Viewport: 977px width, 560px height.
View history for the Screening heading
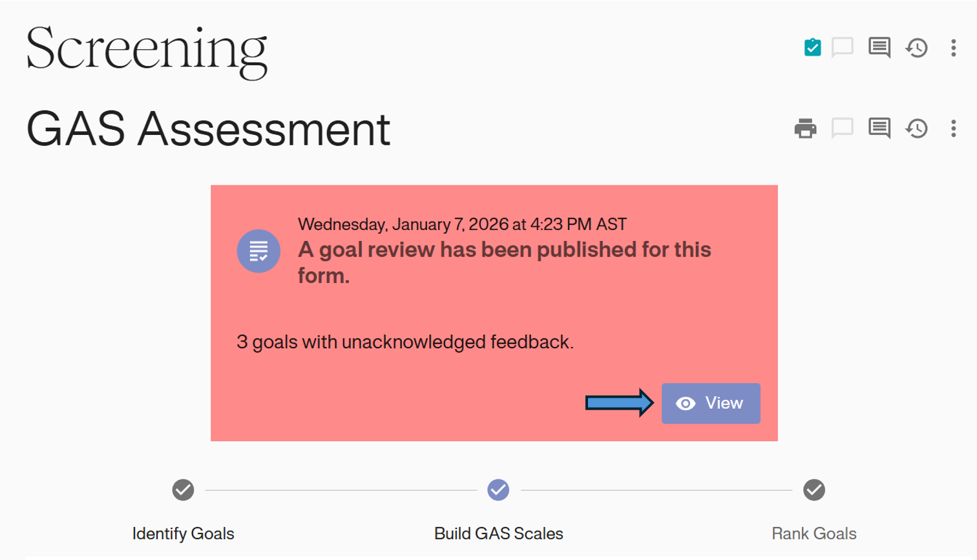point(916,48)
